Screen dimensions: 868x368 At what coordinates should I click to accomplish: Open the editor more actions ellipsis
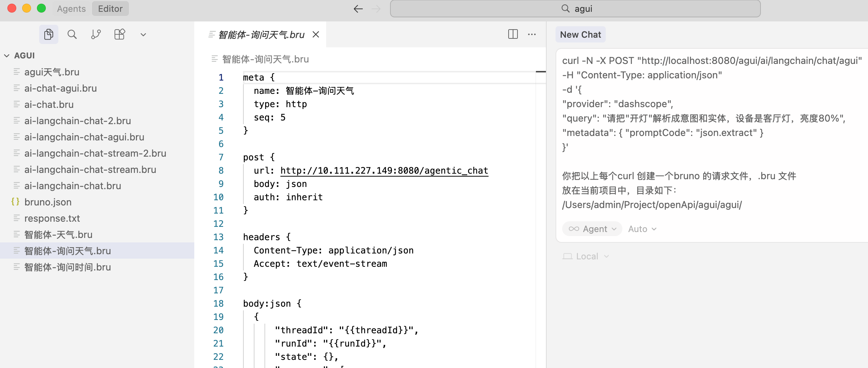tap(532, 34)
